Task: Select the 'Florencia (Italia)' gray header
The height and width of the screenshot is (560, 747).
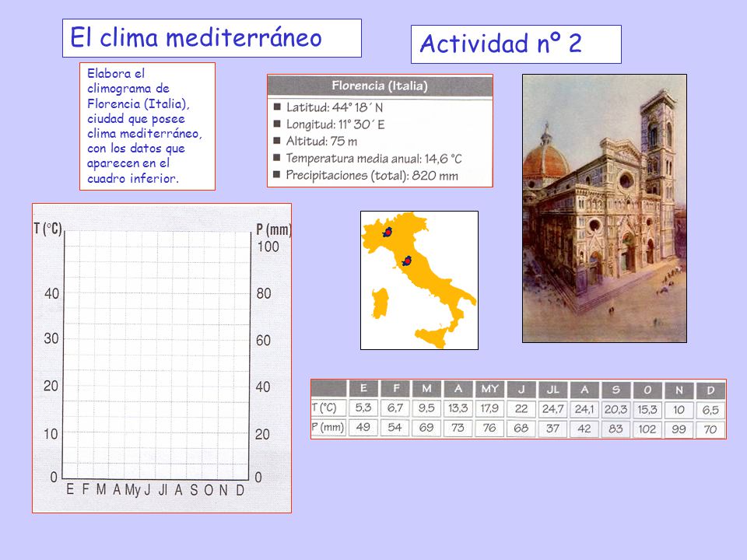Action: point(380,86)
